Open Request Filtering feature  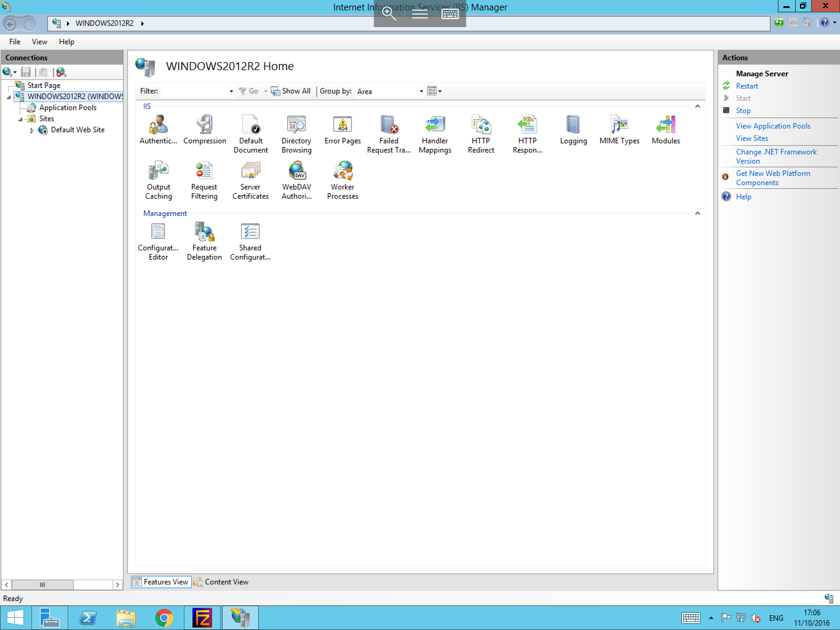pos(204,181)
